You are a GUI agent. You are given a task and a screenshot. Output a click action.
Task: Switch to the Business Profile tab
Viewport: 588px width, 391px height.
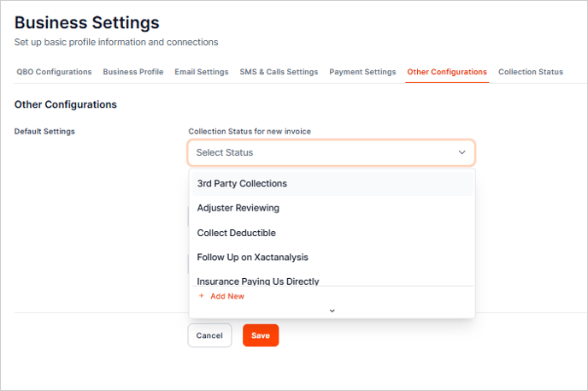click(x=133, y=72)
